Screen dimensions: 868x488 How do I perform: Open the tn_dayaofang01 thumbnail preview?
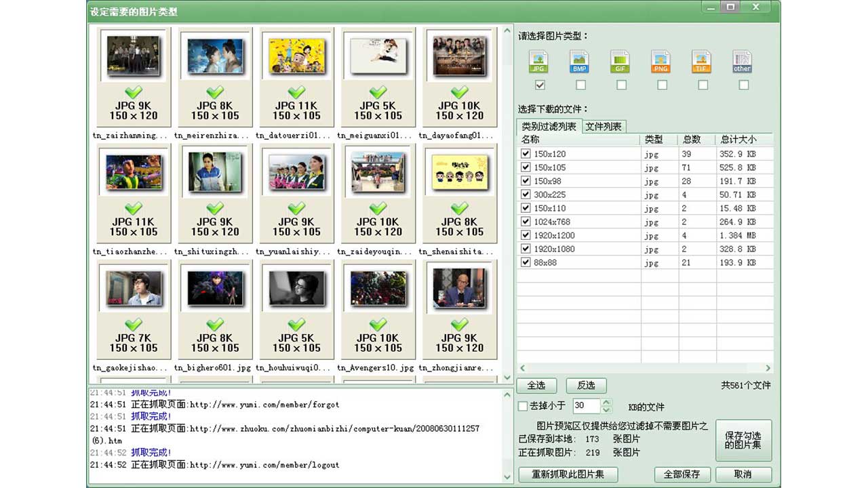click(459, 56)
